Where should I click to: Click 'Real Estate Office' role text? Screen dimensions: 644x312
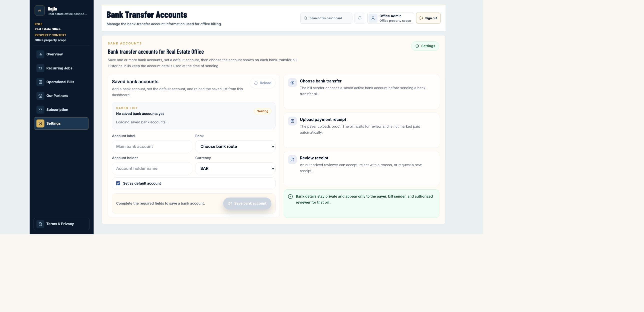(47, 29)
